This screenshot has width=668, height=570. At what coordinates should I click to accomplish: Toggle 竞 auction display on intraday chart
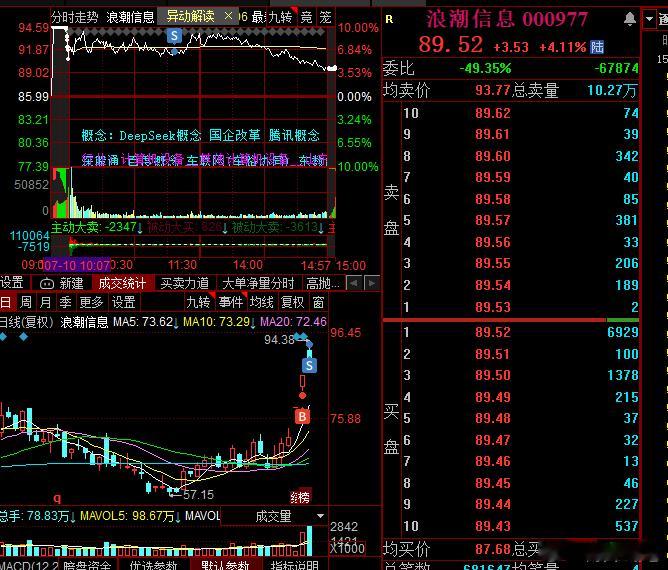[x=306, y=17]
